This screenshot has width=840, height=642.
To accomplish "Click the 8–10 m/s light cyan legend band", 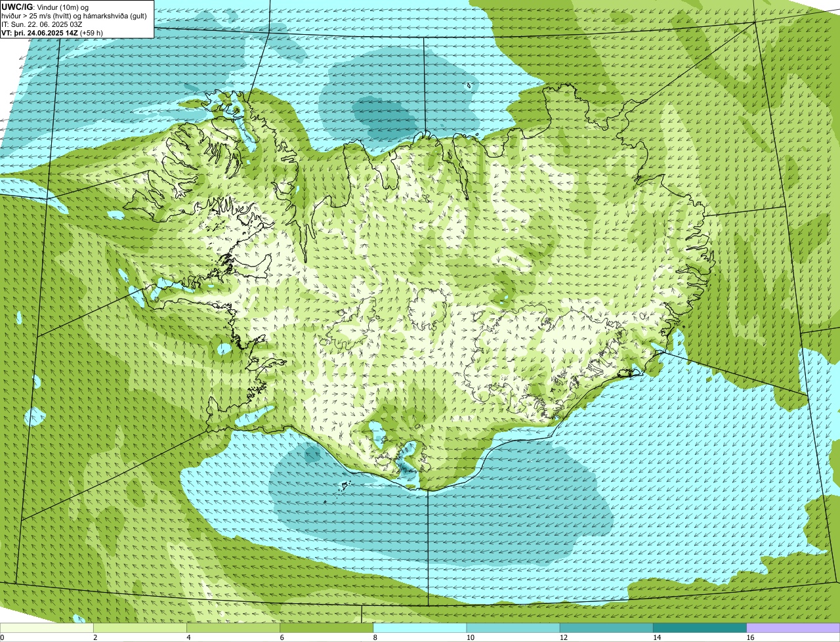I will [420, 628].
